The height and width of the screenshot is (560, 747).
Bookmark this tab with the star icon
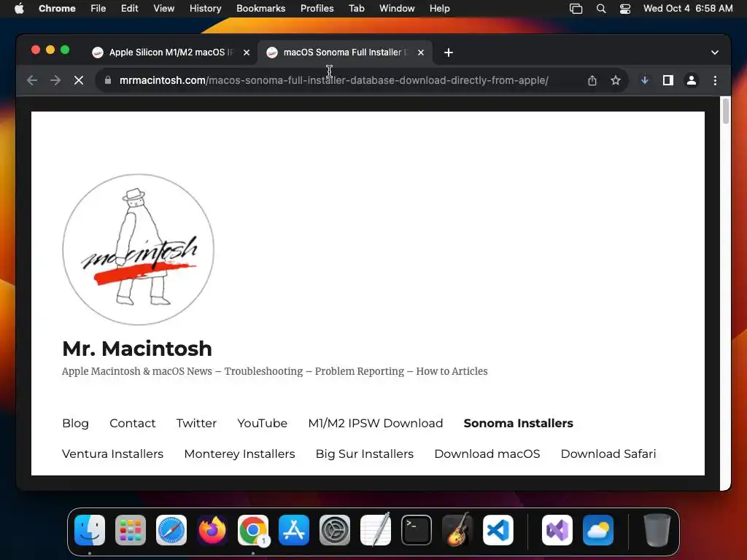(616, 80)
